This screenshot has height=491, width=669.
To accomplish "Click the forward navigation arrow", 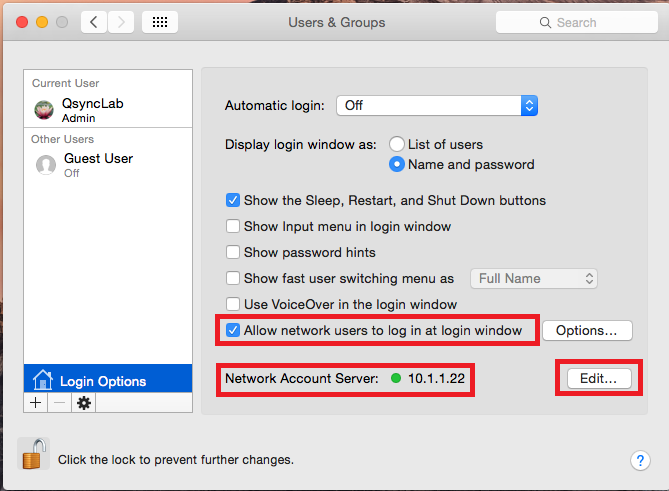I will click(121, 22).
